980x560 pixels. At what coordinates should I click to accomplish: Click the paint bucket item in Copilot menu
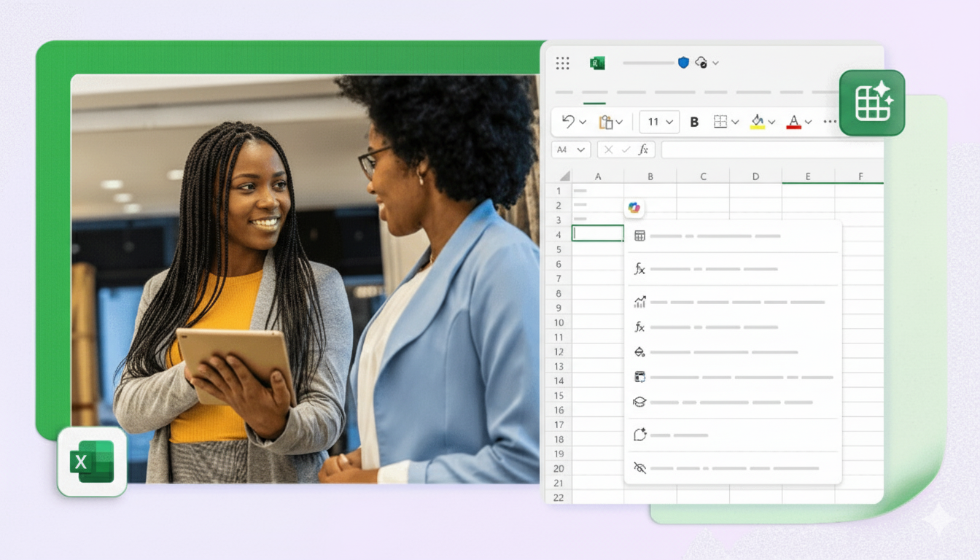[639, 352]
